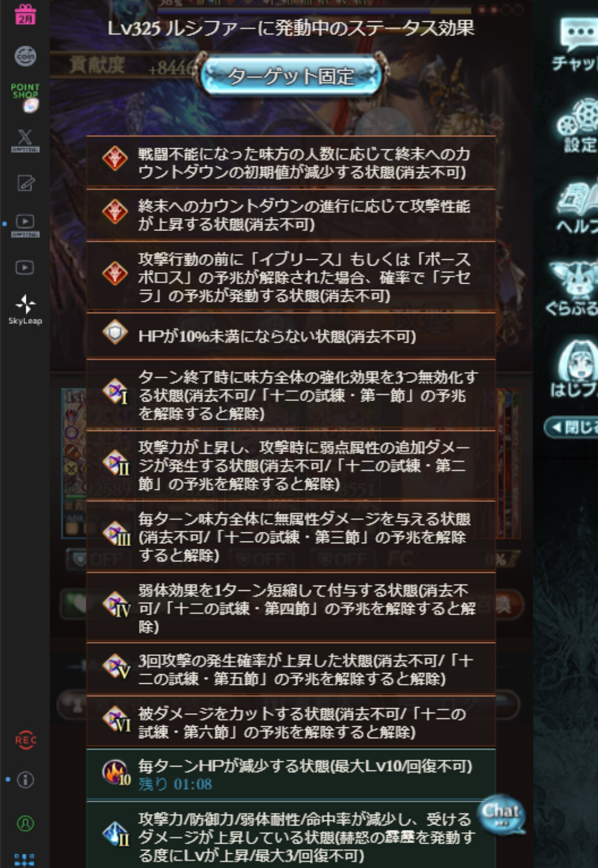Open the second plain video player icon

(25, 268)
